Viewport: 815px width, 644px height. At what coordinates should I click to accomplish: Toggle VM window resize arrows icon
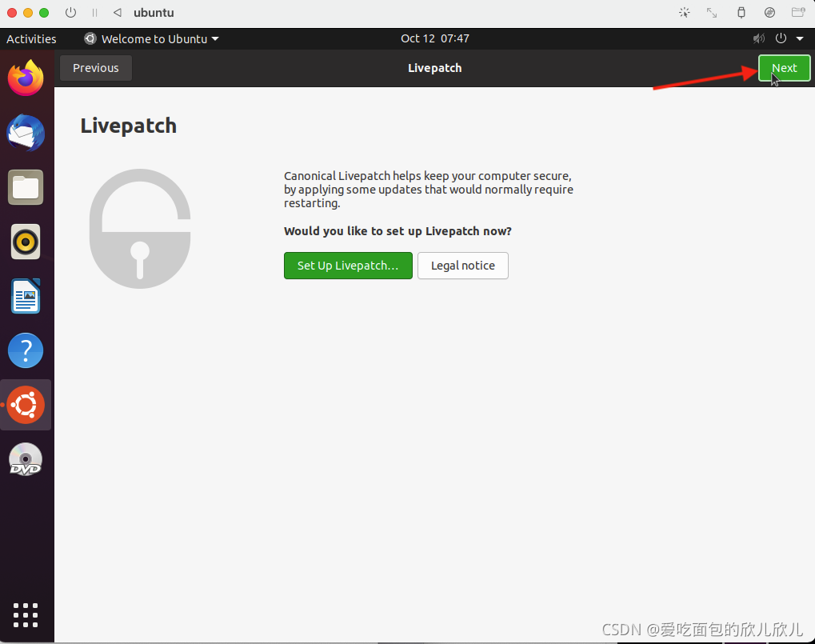pyautogui.click(x=712, y=13)
